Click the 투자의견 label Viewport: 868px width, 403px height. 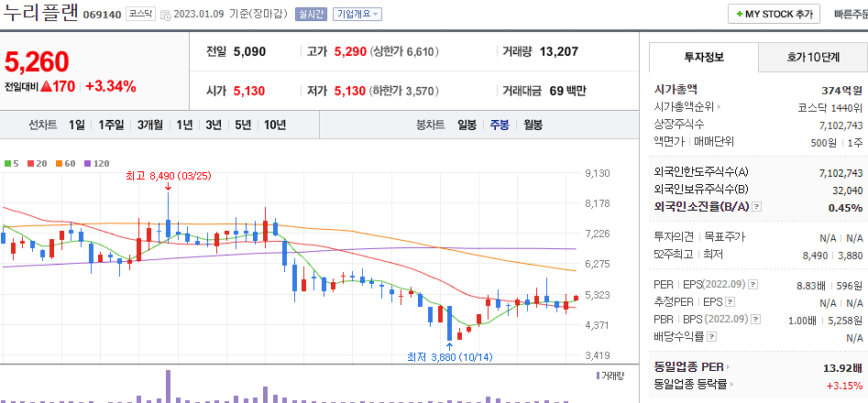pos(674,236)
